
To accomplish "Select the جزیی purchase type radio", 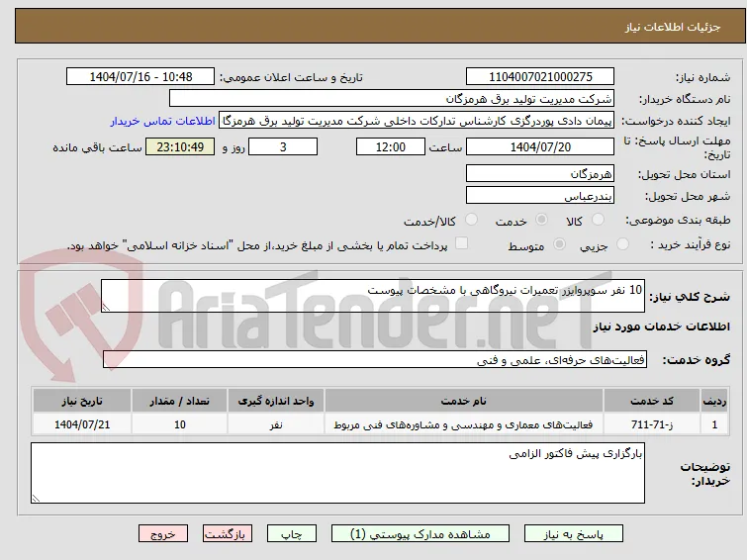I will [x=622, y=244].
